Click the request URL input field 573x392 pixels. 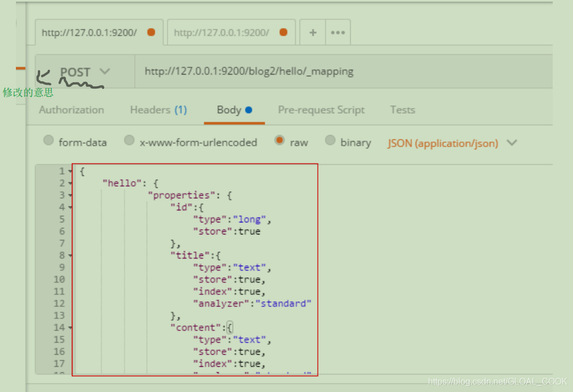pyautogui.click(x=344, y=71)
